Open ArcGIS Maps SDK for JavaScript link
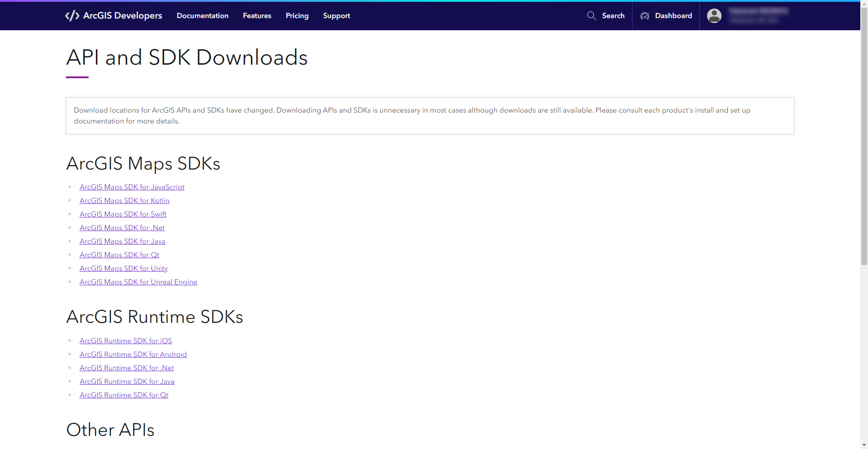 pos(132,187)
